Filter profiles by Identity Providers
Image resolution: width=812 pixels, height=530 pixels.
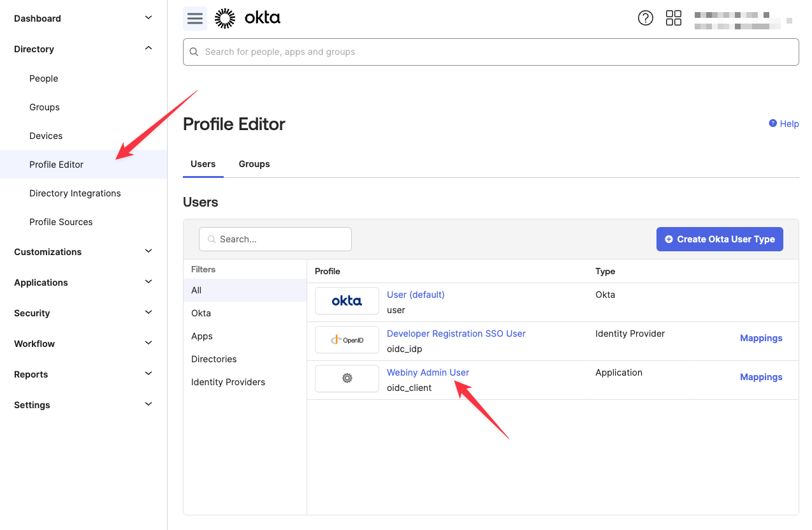point(228,382)
